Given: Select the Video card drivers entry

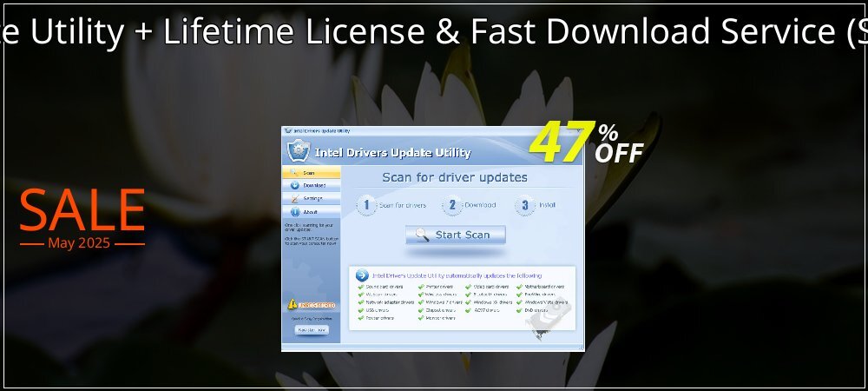Looking at the screenshot, I should 487,287.
